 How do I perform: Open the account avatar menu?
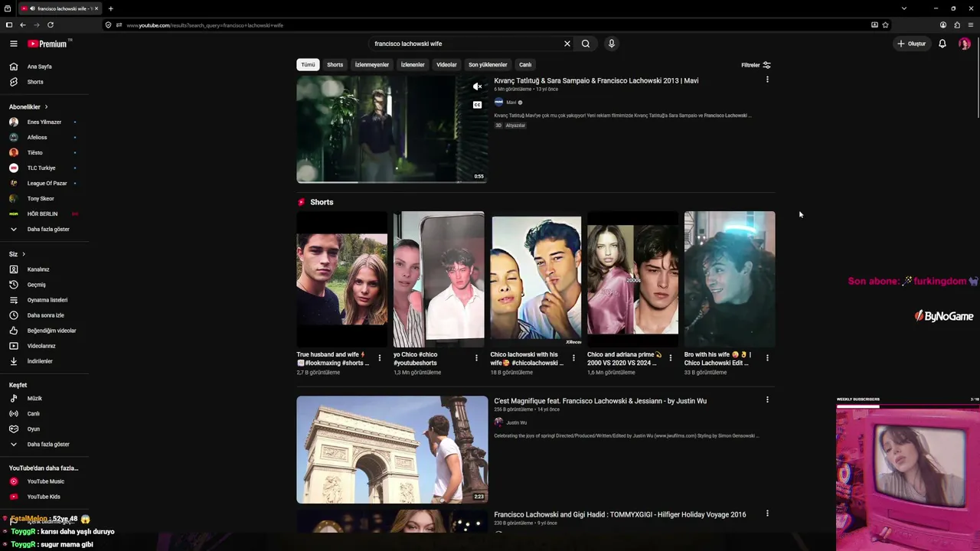(x=965, y=44)
